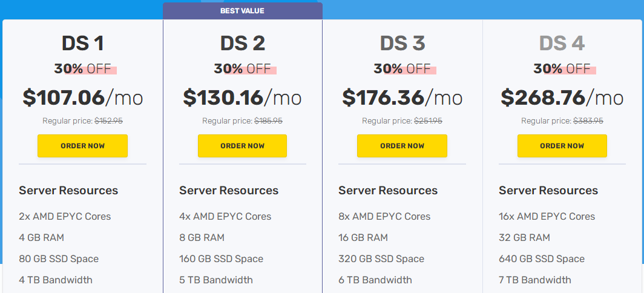Select the 320 GB SSD Space text
The image size is (644, 293).
click(381, 258)
